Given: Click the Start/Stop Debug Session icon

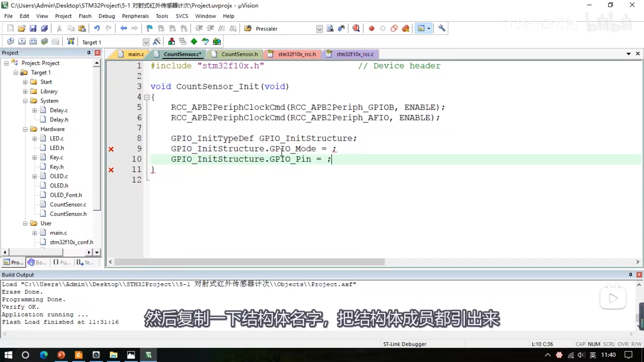Looking at the screenshot, I should pos(356,28).
